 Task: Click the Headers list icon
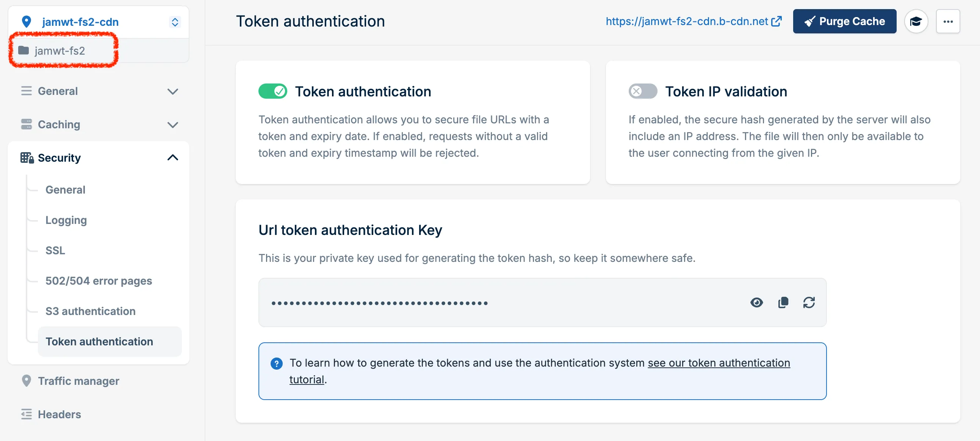[x=26, y=414]
